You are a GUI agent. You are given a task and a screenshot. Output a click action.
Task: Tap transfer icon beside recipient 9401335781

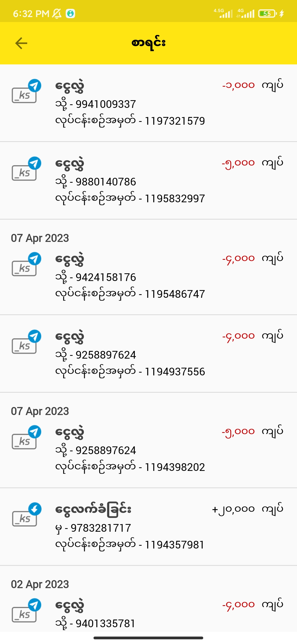pyautogui.click(x=26, y=611)
